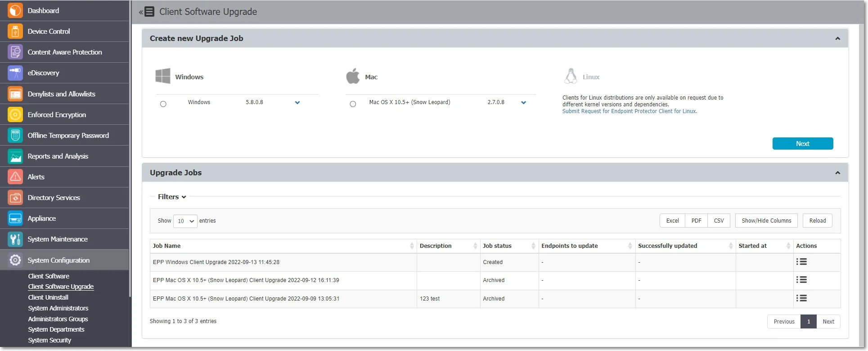This screenshot has width=868, height=351.
Task: Click the Content Aware Protection icon
Action: [15, 52]
